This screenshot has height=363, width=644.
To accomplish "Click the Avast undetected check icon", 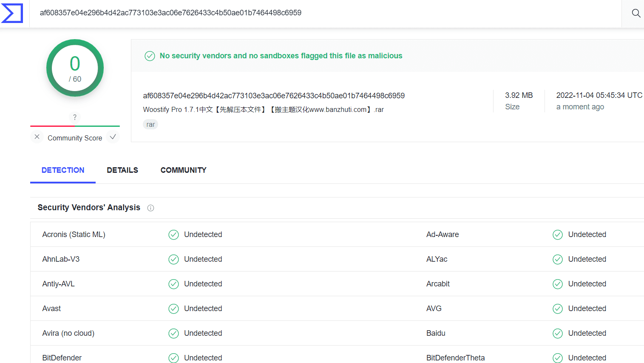I will [173, 309].
